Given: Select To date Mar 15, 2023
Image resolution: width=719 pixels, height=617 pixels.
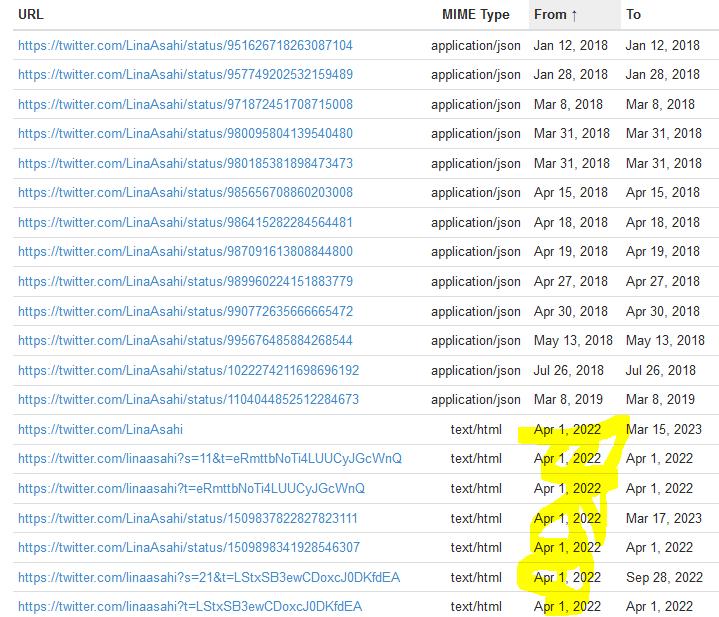Looking at the screenshot, I should pyautogui.click(x=664, y=430).
